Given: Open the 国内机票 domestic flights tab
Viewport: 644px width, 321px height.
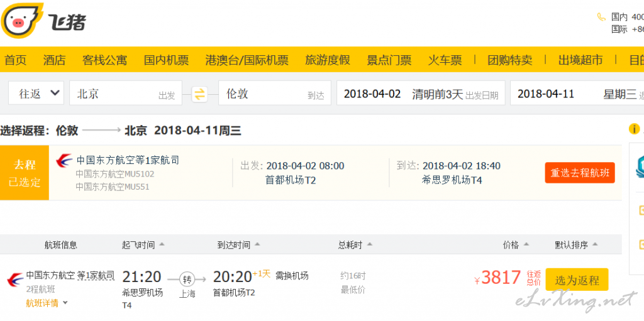Looking at the screenshot, I should tap(166, 60).
